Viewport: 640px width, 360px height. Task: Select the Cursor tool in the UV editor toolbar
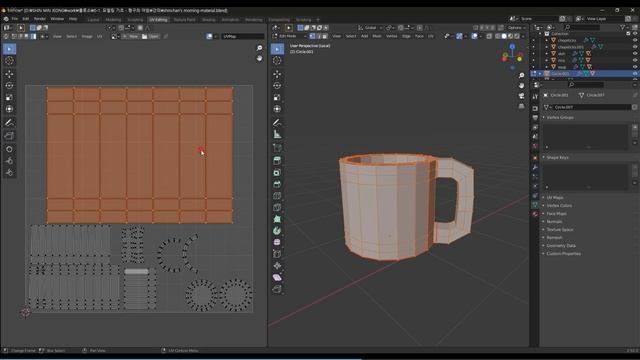[x=9, y=61]
